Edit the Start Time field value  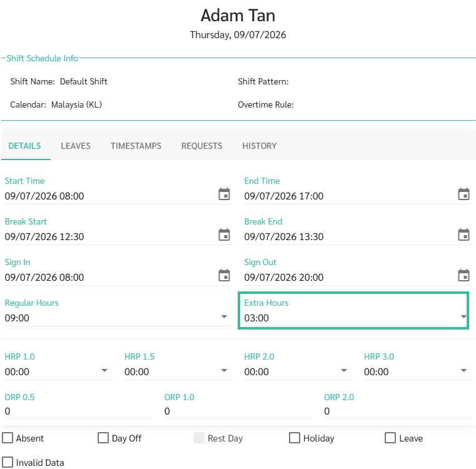pos(109,196)
